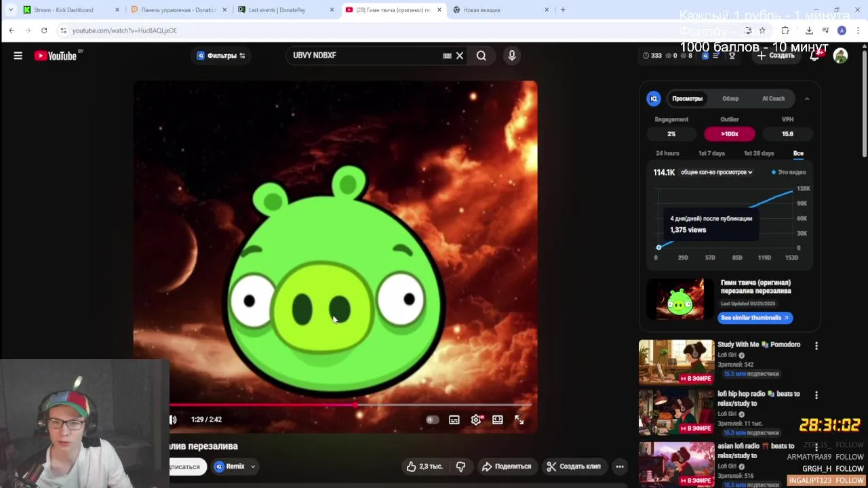Enter fullscreen mode
The width and height of the screenshot is (868, 488).
coord(519,420)
